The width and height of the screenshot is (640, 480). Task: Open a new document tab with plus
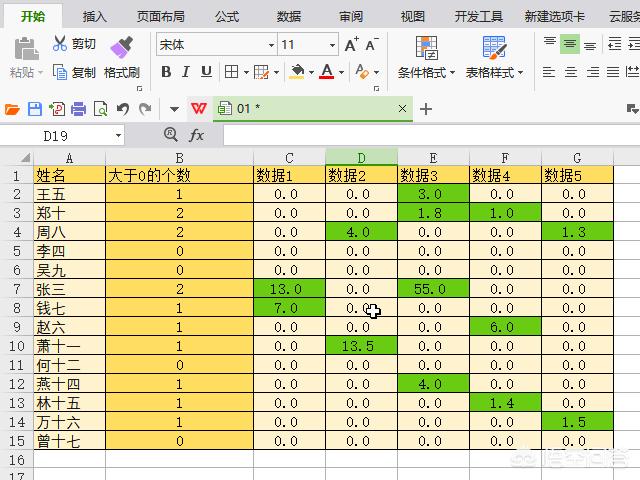click(x=426, y=109)
